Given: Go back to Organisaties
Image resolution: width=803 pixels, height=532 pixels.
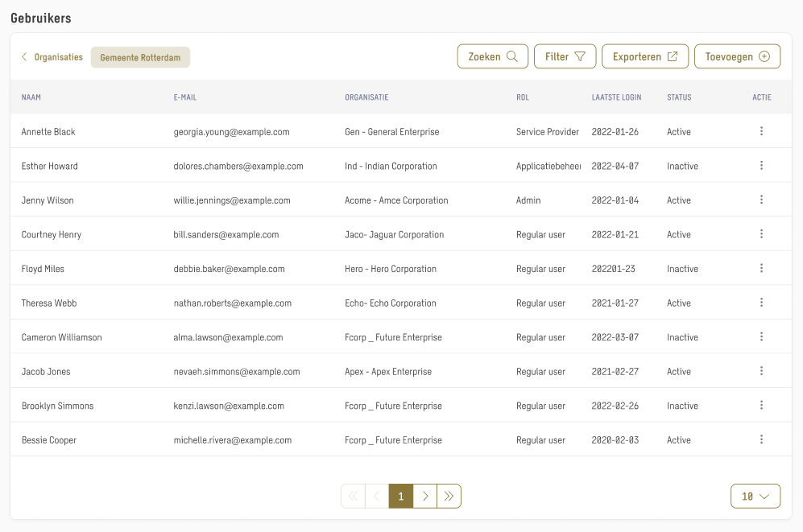Looking at the screenshot, I should tap(52, 57).
